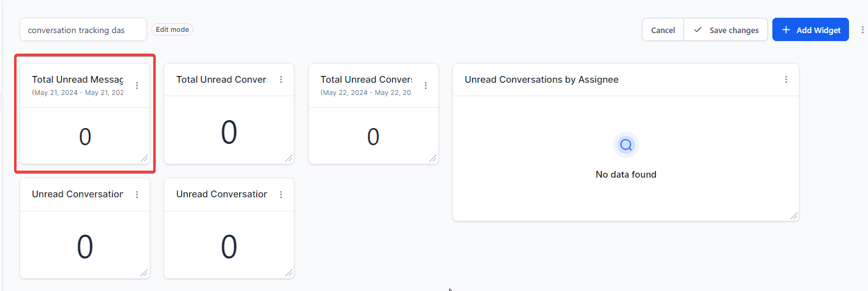
Task: Select the Total Unread Messages widget title
Action: coord(77,80)
